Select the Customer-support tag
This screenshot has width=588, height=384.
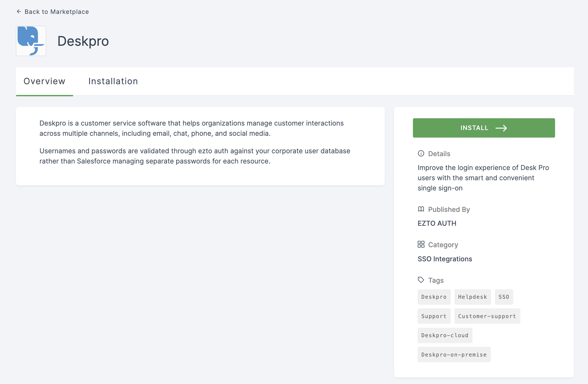click(x=487, y=316)
